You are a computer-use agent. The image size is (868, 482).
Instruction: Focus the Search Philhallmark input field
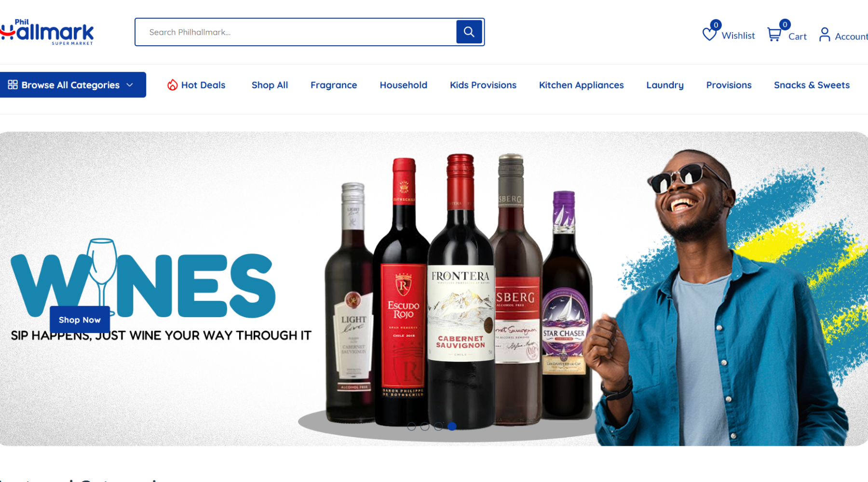tap(296, 32)
